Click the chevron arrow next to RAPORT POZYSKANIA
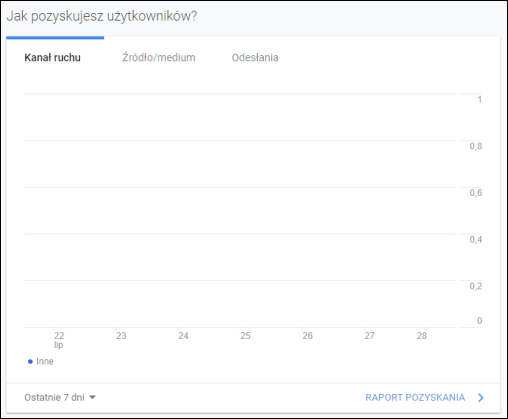Screen dimensions: 508x419 point(481,397)
